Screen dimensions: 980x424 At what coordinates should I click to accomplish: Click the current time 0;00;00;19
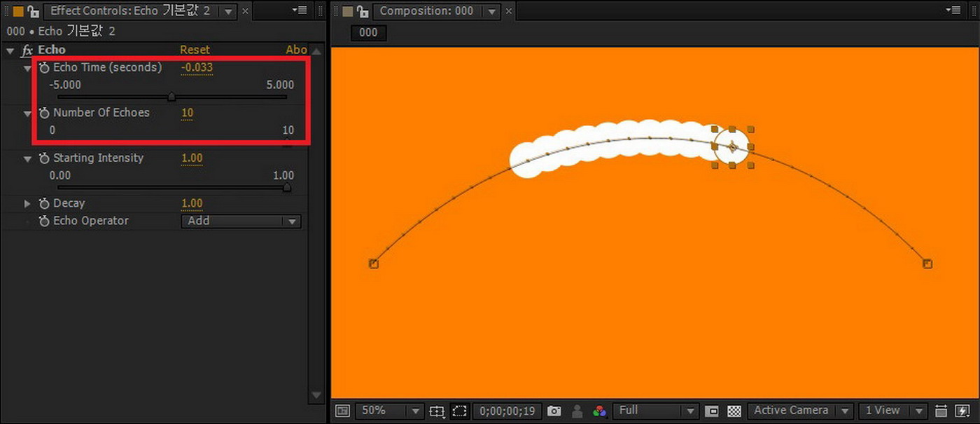click(507, 411)
